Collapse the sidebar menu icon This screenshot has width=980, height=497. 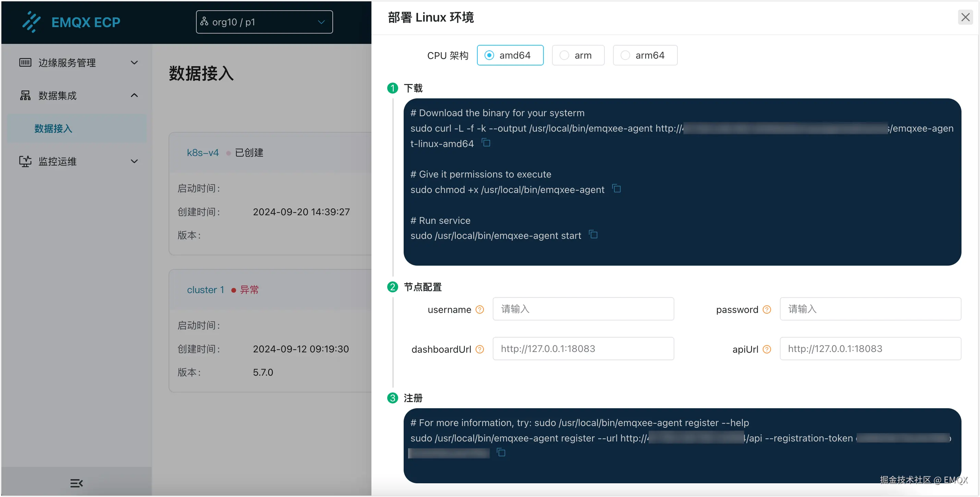(x=76, y=483)
